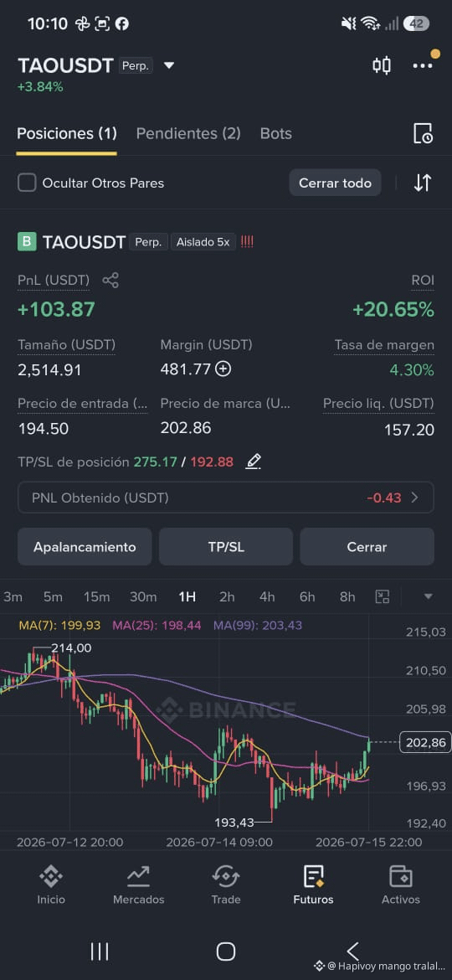The height and width of the screenshot is (980, 452).
Task: Tap the Apalancamiento button
Action: coord(85,547)
